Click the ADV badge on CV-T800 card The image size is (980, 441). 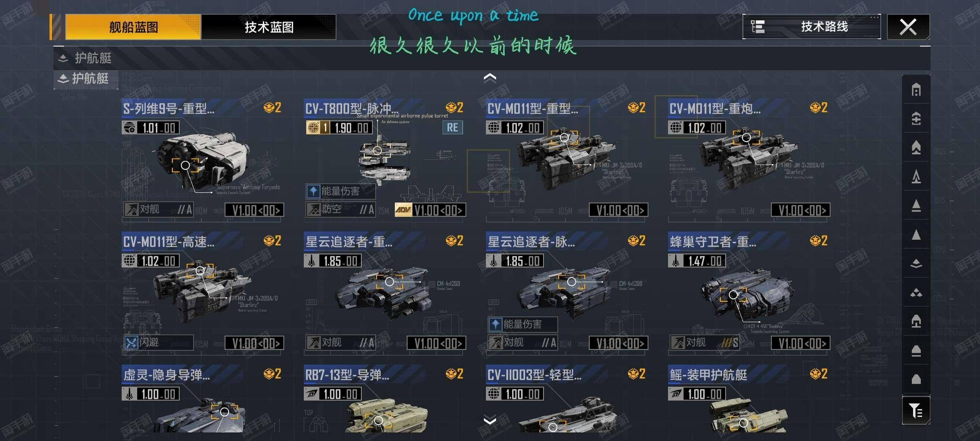(403, 210)
